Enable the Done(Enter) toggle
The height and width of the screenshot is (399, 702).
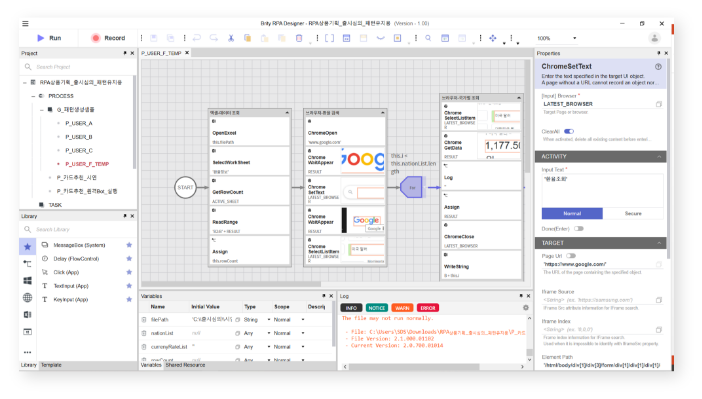[579, 228]
